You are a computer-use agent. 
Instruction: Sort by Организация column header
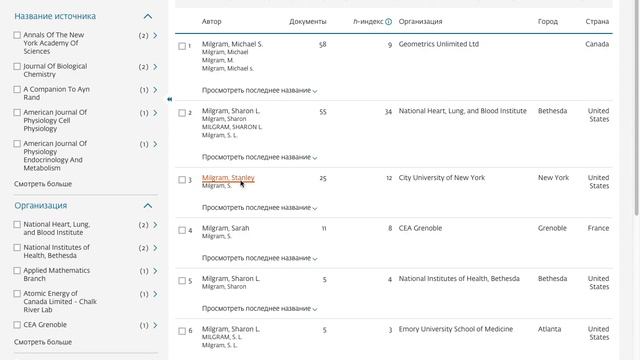pos(420,22)
